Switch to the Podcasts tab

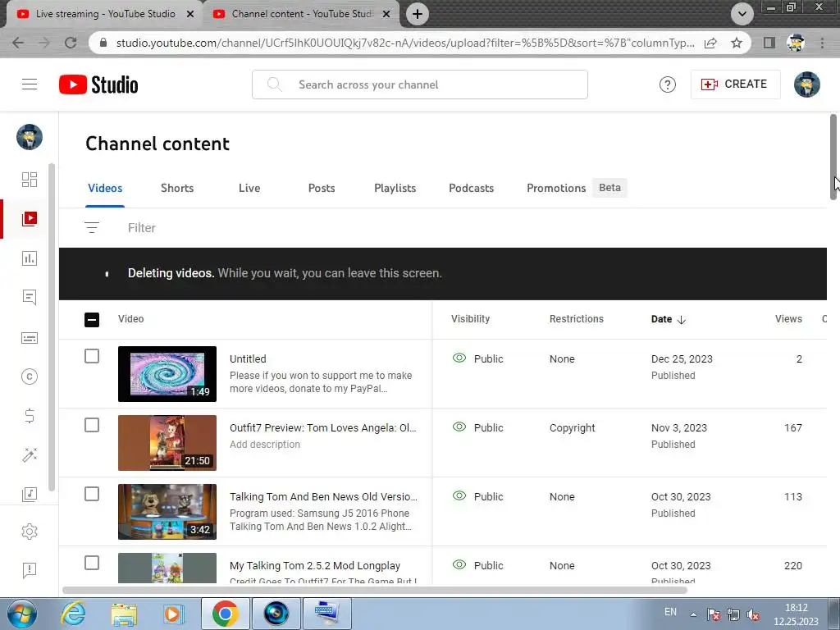tap(472, 188)
